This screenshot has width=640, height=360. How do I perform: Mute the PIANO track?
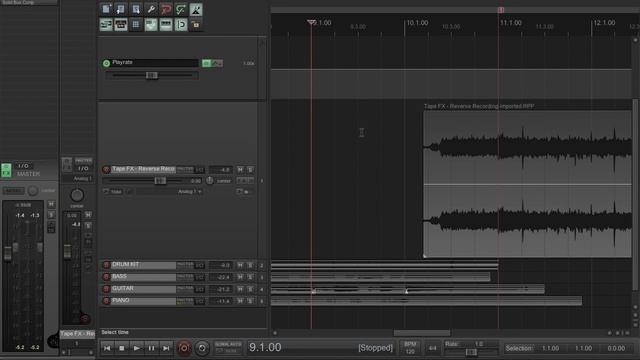[x=240, y=301]
